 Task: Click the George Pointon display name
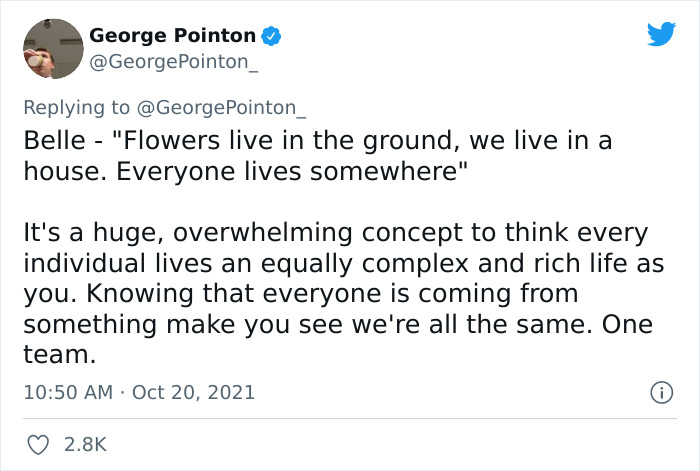pos(172,36)
